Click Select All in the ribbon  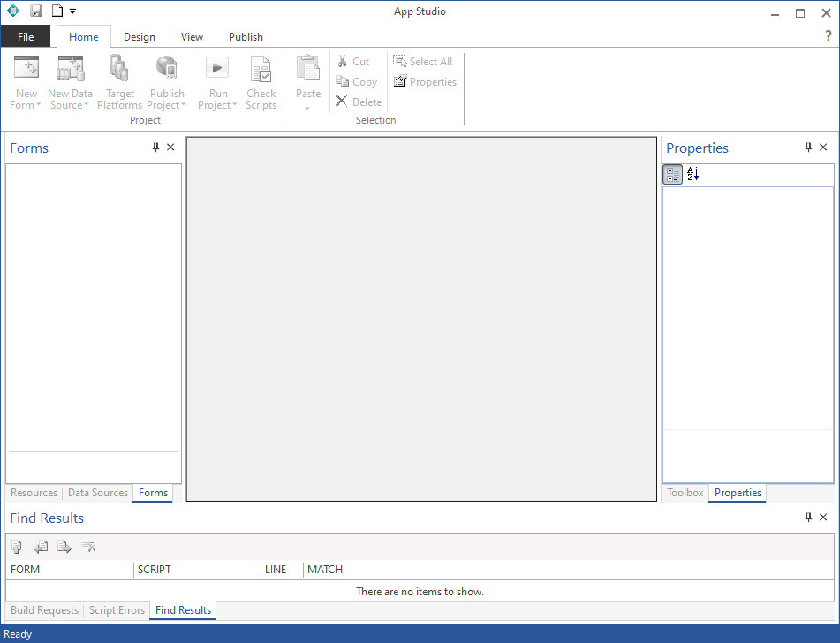(423, 61)
